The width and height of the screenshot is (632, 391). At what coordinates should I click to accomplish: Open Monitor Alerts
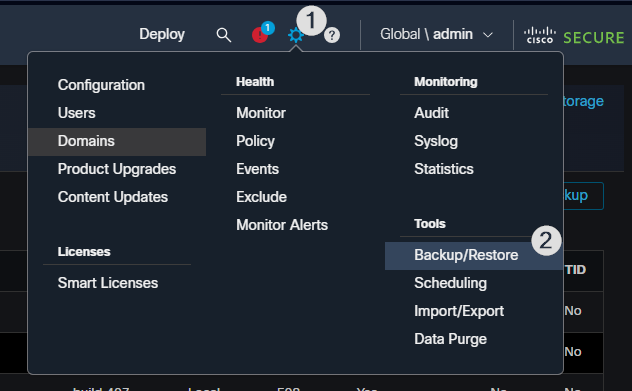(x=282, y=225)
